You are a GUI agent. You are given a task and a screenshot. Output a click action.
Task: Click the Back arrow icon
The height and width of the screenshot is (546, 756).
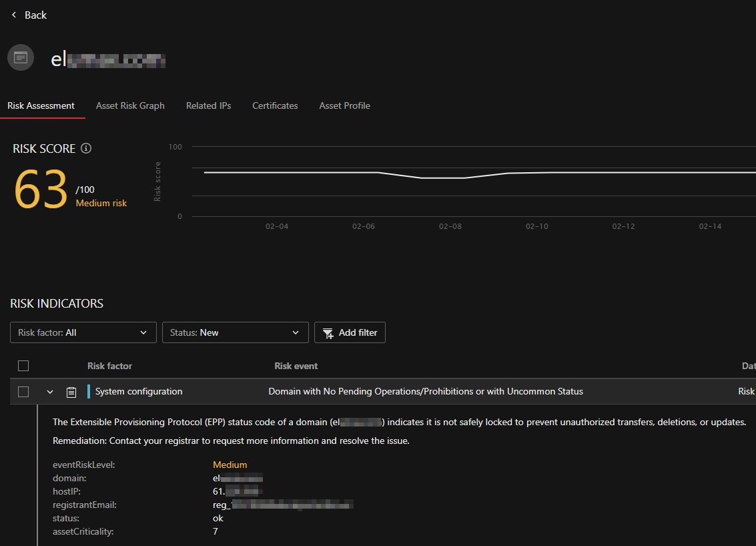[13, 15]
